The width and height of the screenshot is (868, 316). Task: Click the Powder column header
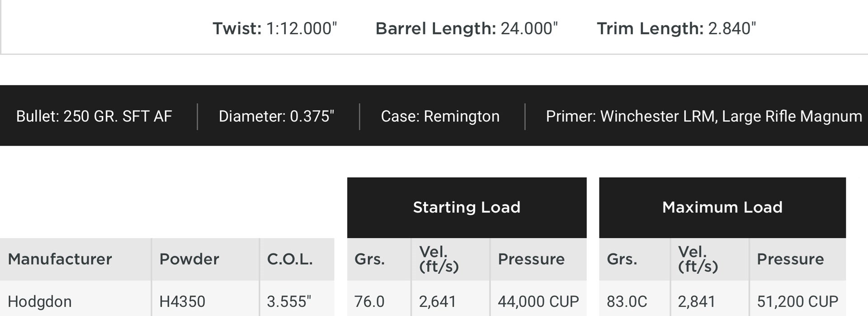pos(189,259)
